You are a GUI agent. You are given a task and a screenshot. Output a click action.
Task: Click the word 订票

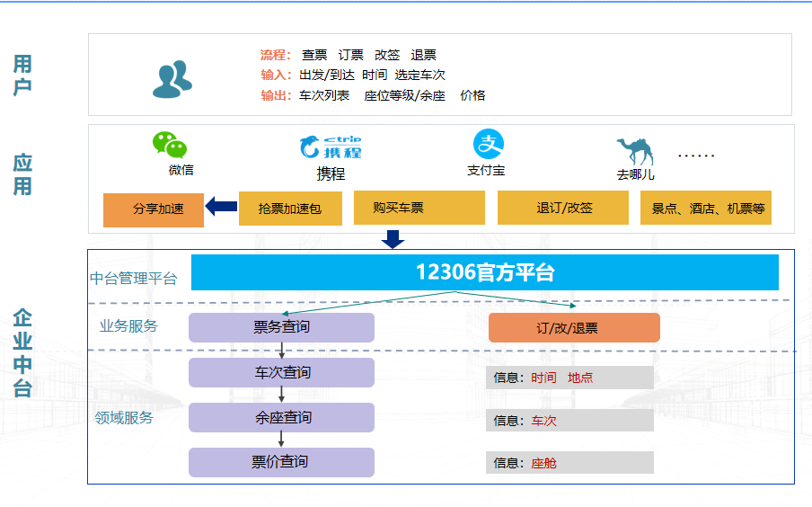(351, 55)
